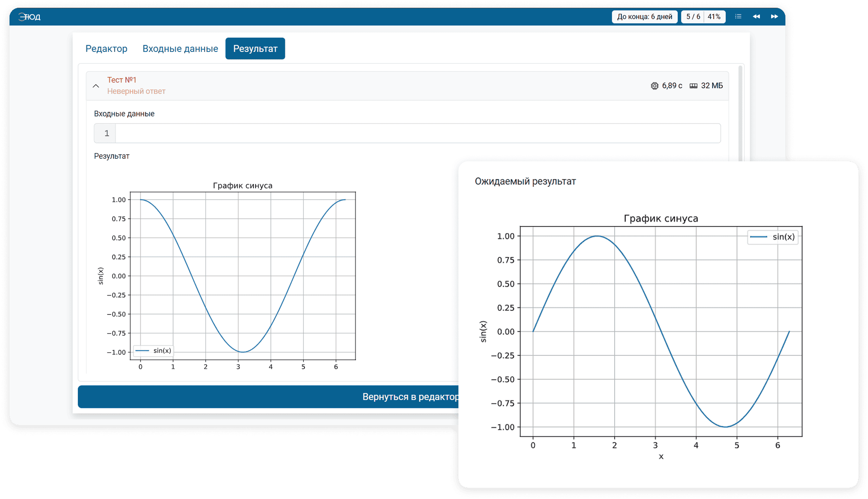Click the 41% completion indicator
The height and width of the screenshot is (499, 868).
[x=714, y=16]
